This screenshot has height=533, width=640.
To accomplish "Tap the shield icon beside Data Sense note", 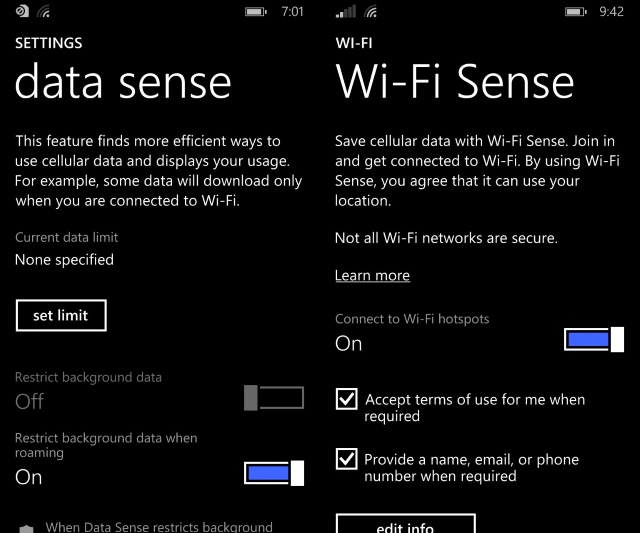I will click(x=27, y=527).
